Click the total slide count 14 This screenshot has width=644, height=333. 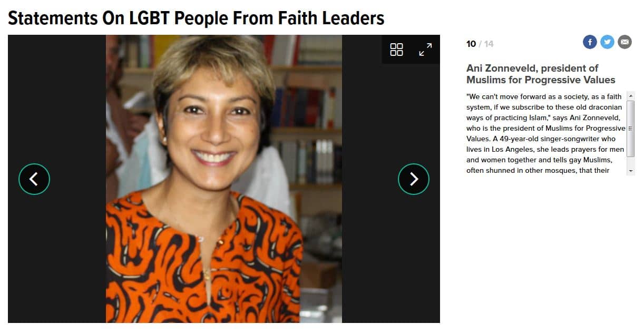(x=489, y=44)
